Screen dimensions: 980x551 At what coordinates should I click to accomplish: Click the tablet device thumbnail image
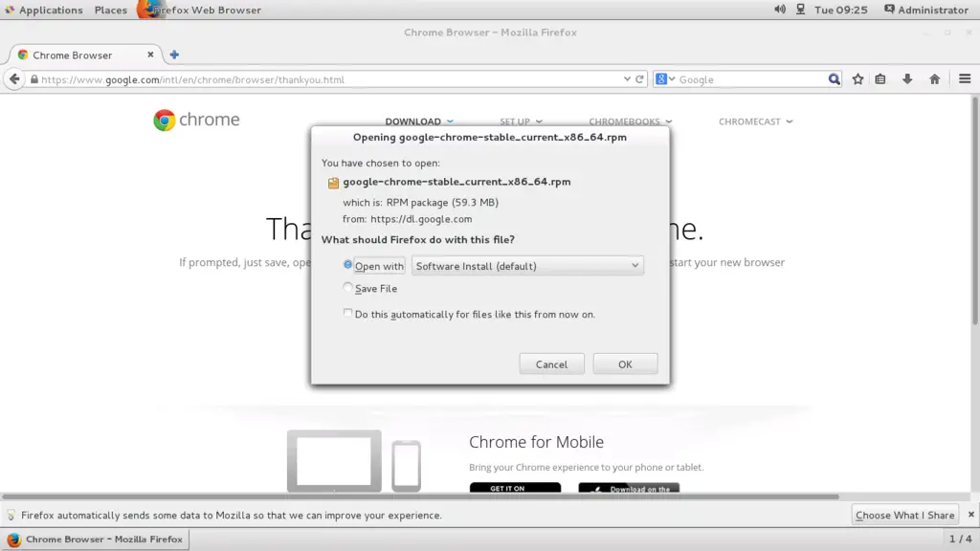click(x=334, y=461)
